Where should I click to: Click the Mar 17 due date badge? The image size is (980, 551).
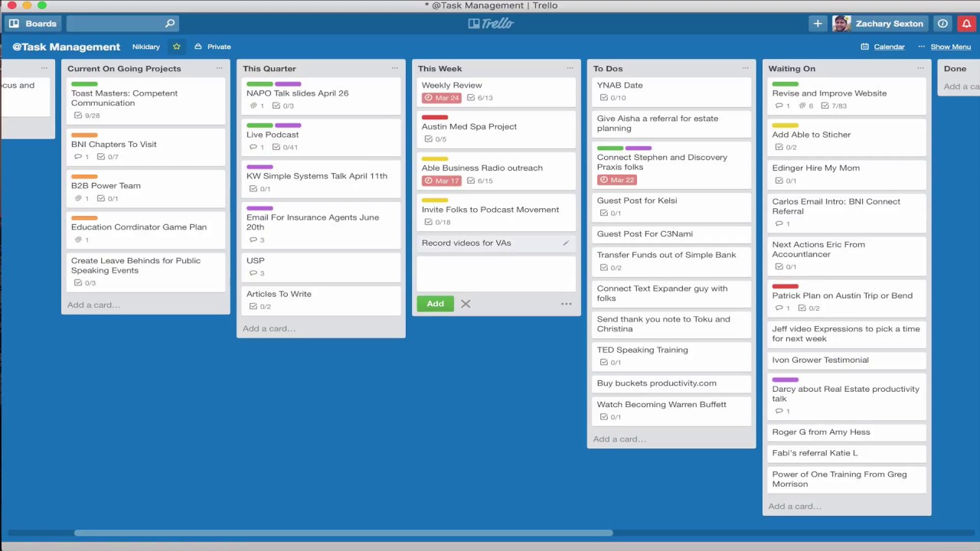click(x=442, y=181)
